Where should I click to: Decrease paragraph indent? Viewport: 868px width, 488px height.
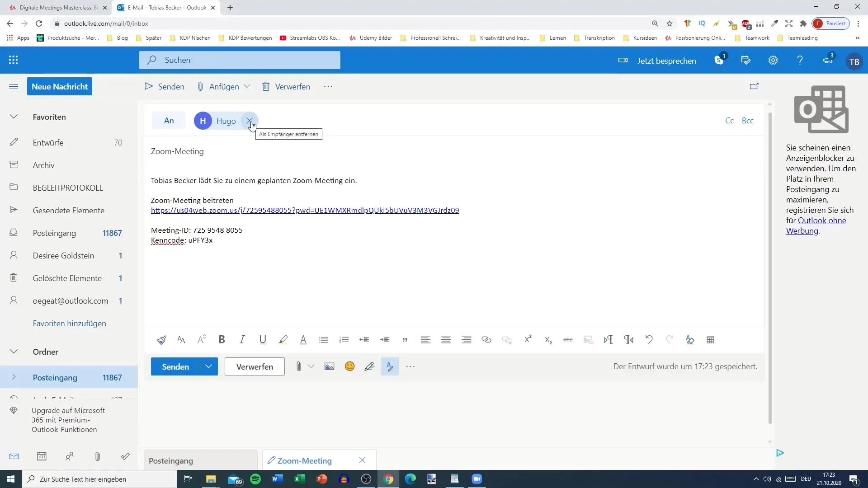[x=364, y=340]
